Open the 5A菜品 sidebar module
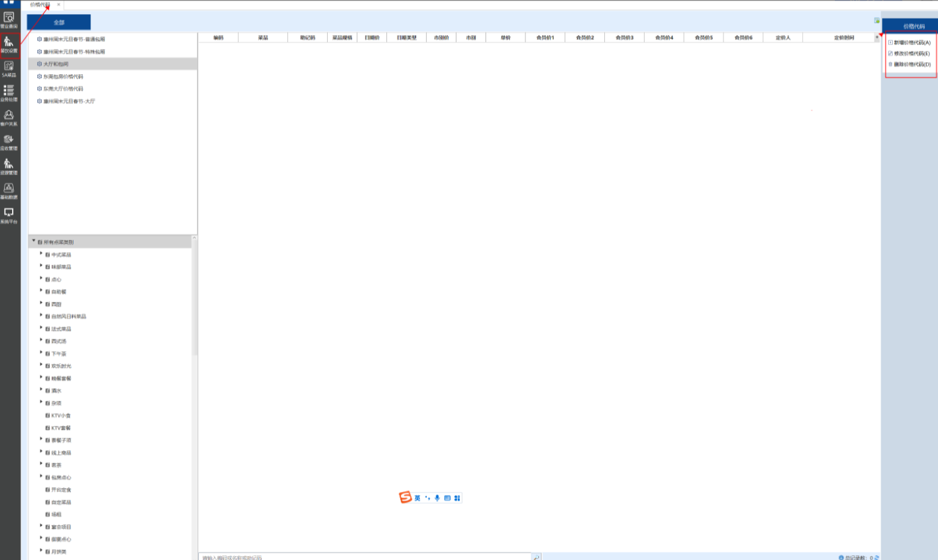This screenshot has width=938, height=560. click(x=9, y=69)
